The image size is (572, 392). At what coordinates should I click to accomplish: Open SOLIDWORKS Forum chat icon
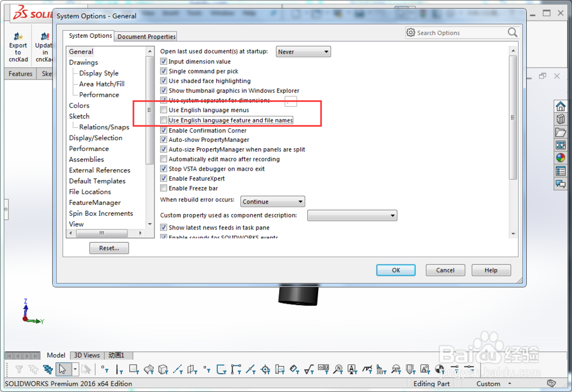click(561, 184)
